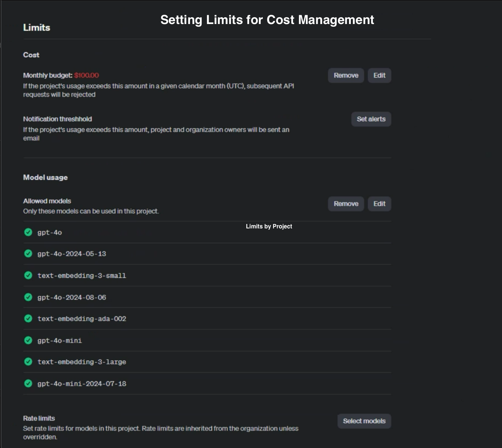The image size is (502, 448).
Task: Select the gpt-4o model name
Action: [50, 232]
